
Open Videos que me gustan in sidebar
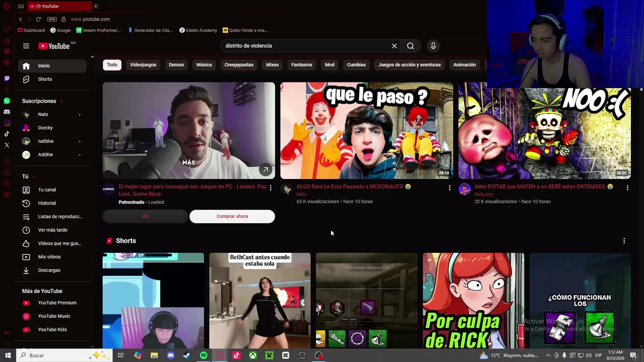tap(52, 243)
